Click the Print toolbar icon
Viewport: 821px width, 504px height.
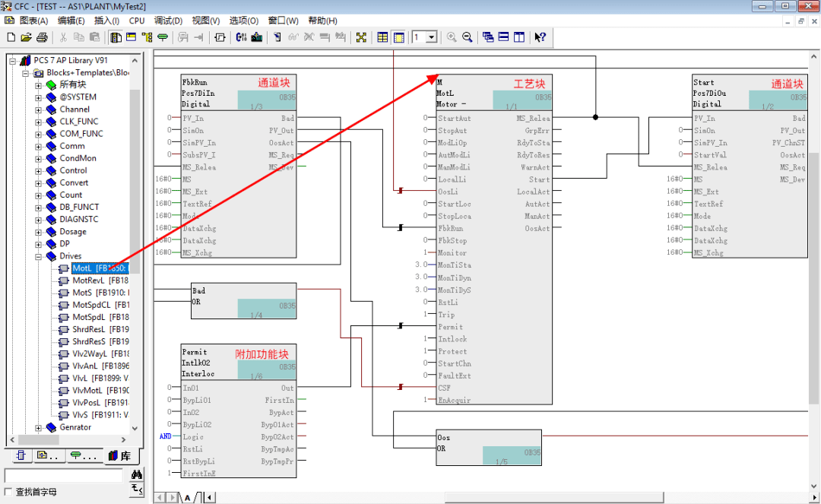click(x=42, y=37)
